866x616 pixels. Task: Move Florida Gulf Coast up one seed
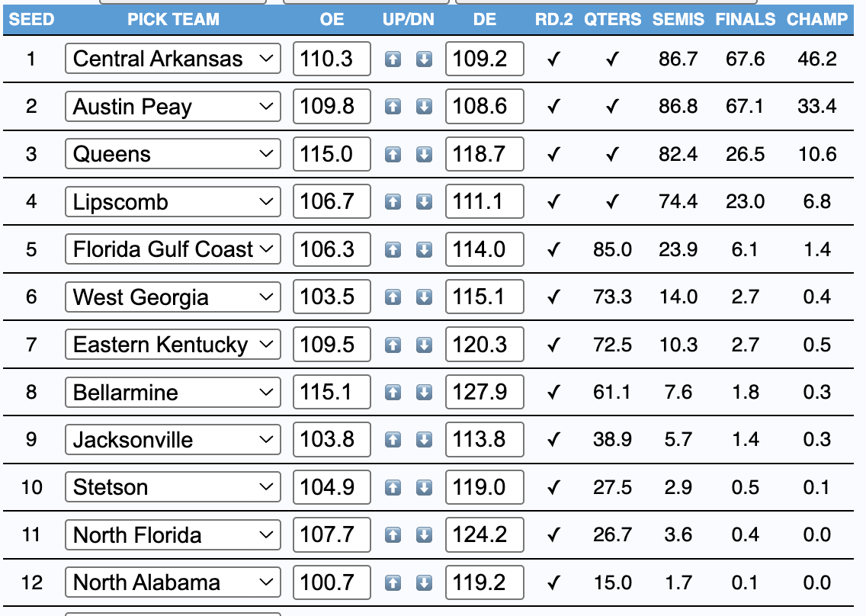(x=393, y=250)
